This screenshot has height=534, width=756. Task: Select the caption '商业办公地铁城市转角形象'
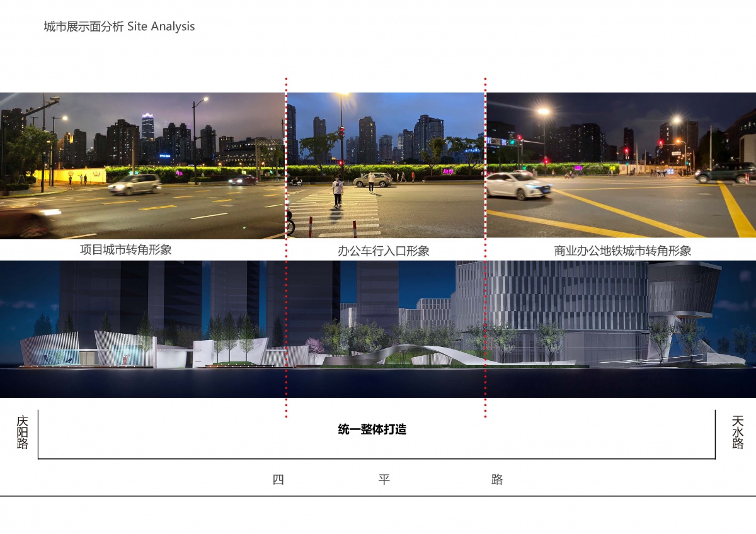point(622,251)
